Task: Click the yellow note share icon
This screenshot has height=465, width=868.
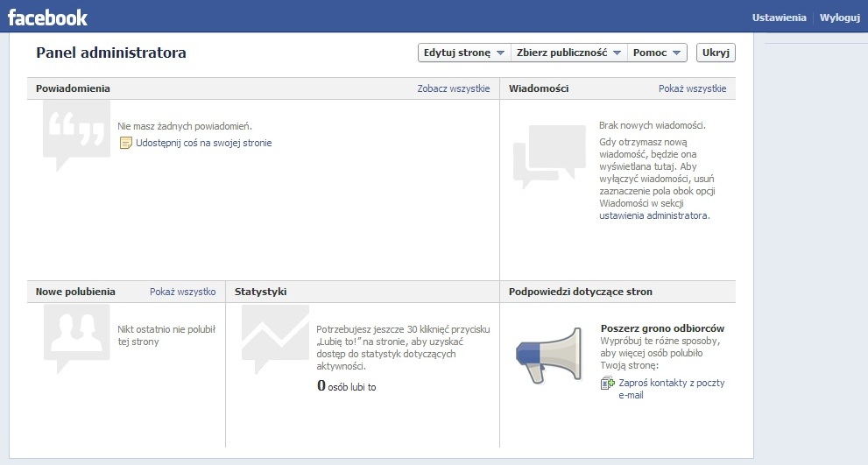Action: click(x=125, y=143)
